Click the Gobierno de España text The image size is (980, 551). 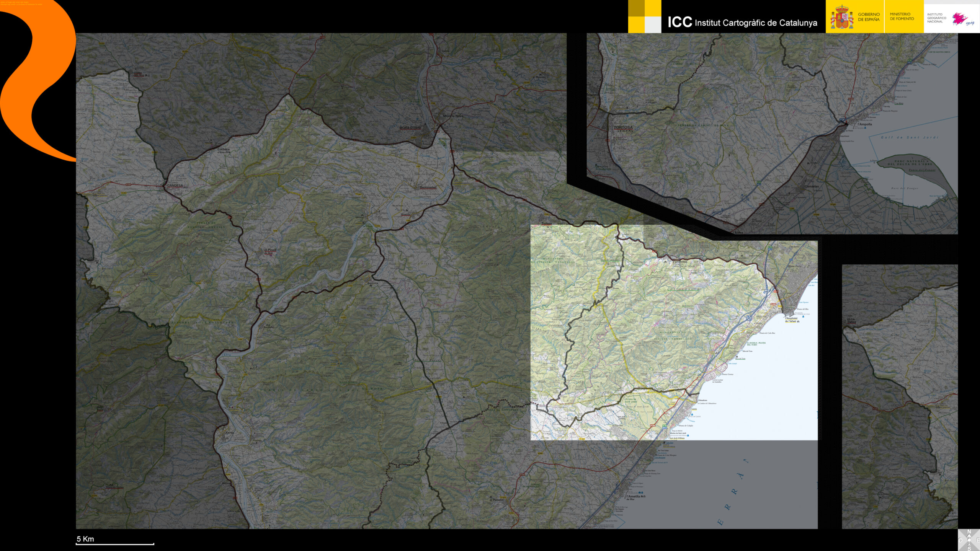pyautogui.click(x=869, y=17)
